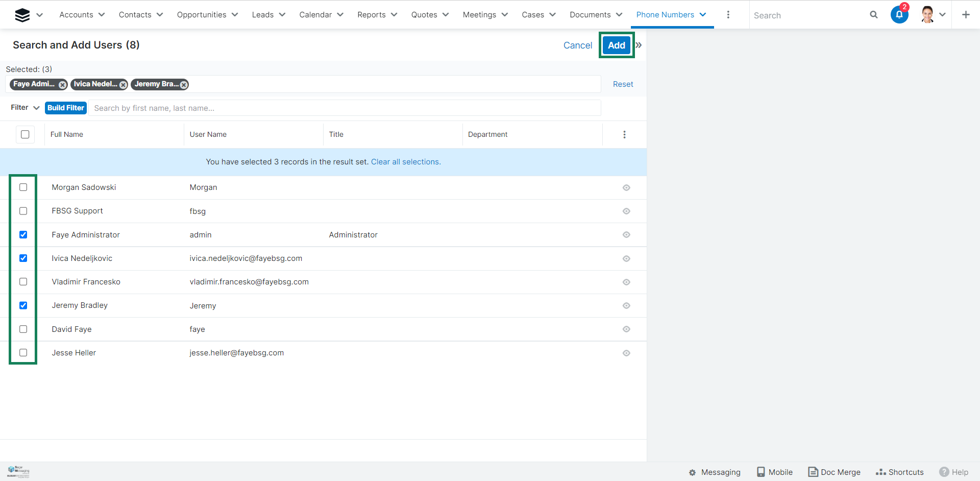Collapse panel with double chevron icon
Screen dimensions: 980x481
[639, 45]
